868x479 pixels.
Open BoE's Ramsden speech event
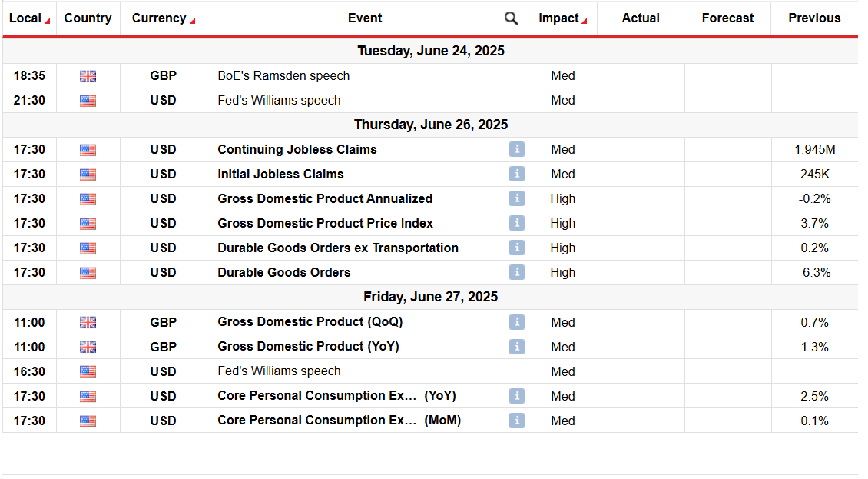coord(283,76)
